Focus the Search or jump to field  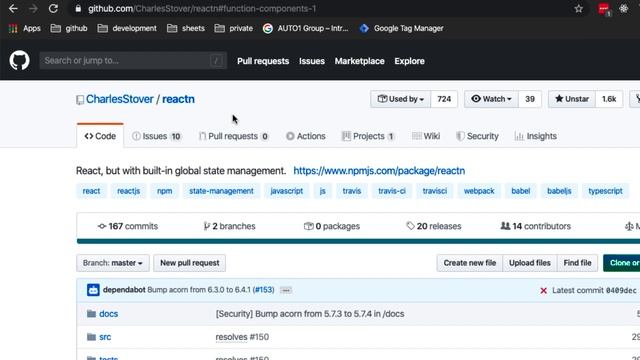(133, 61)
